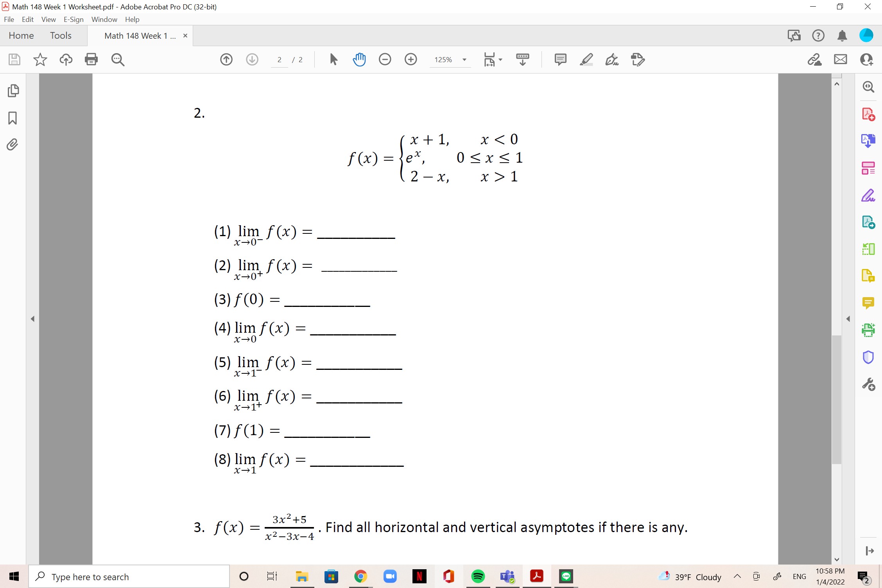Show the page thumbnails panel
882x588 pixels.
coord(13,90)
